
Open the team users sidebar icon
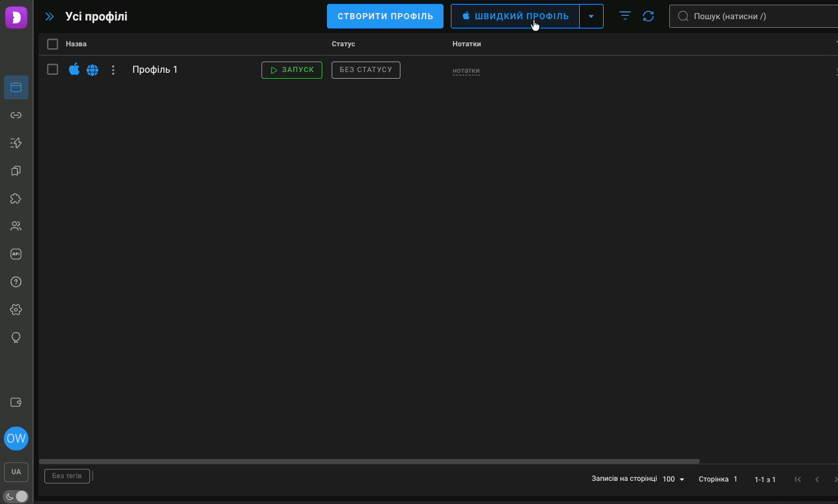[x=16, y=226]
